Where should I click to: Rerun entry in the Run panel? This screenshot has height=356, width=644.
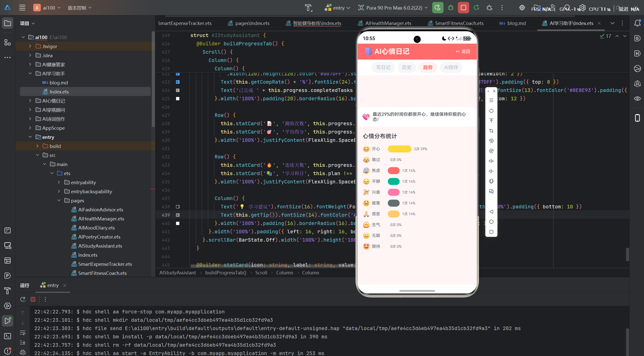23,299
